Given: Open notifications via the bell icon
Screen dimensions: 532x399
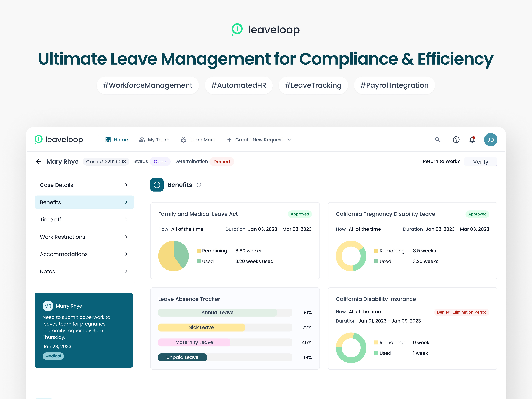Looking at the screenshot, I should (472, 140).
